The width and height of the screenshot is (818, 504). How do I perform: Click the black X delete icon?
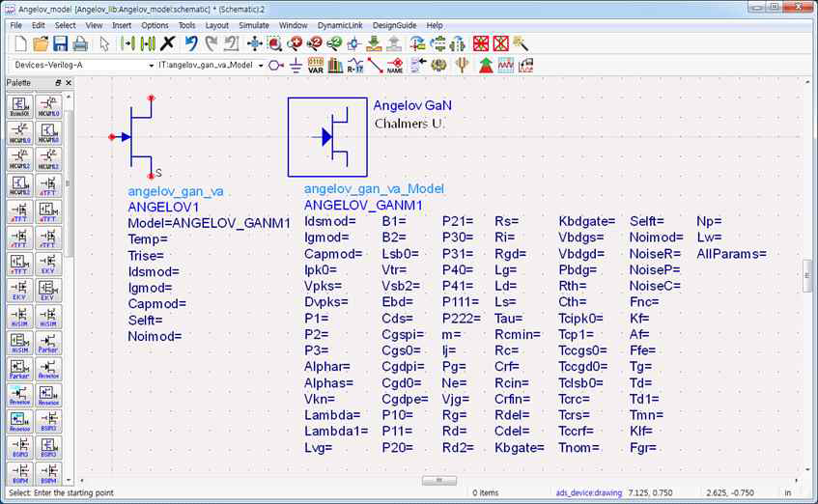point(168,43)
